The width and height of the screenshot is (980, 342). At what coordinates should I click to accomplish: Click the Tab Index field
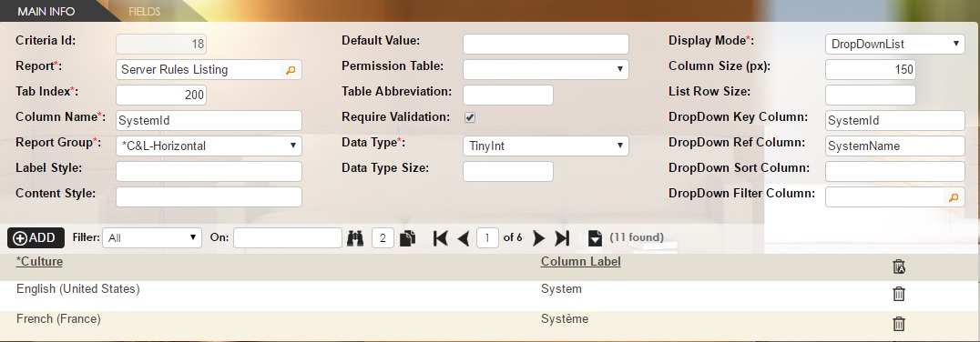(161, 95)
